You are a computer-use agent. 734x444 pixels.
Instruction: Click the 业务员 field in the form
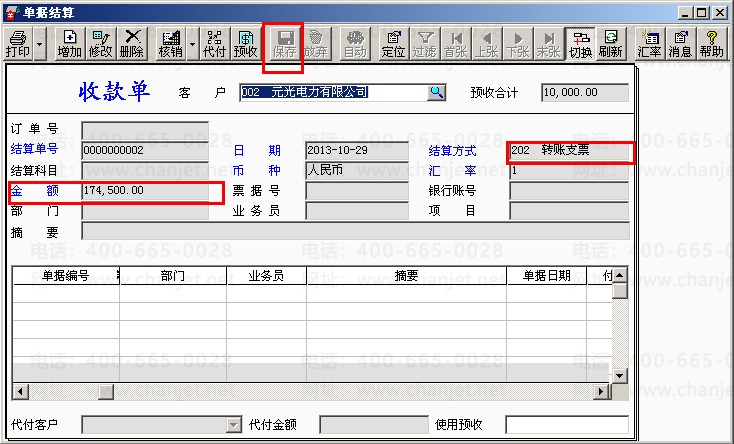(x=357, y=211)
